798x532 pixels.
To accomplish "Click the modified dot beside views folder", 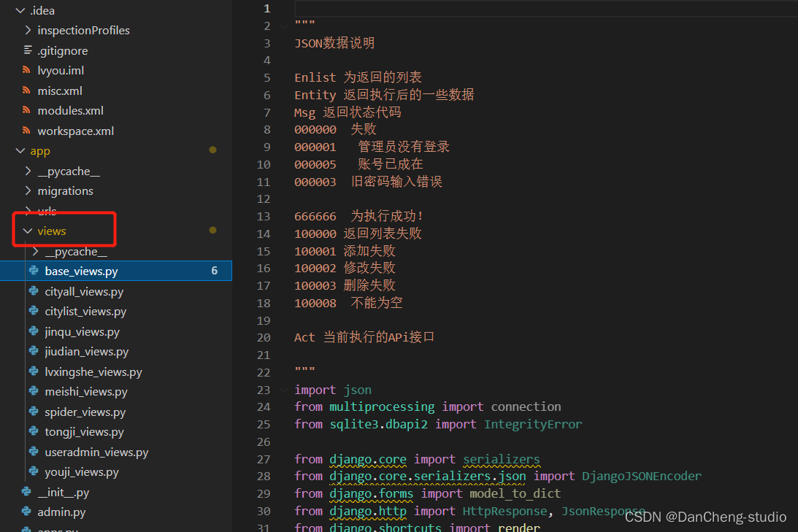I will pyautogui.click(x=212, y=231).
